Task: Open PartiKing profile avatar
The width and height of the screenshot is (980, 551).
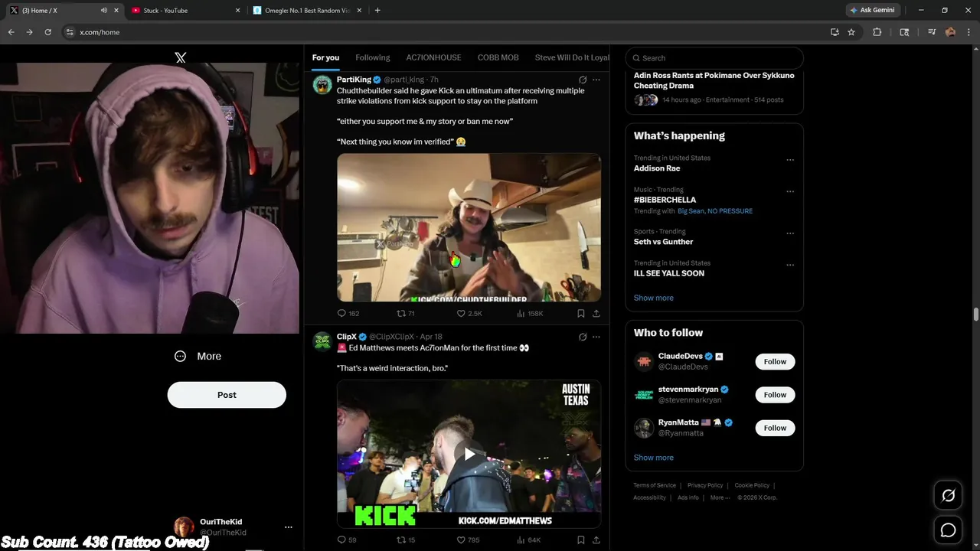Action: point(322,84)
